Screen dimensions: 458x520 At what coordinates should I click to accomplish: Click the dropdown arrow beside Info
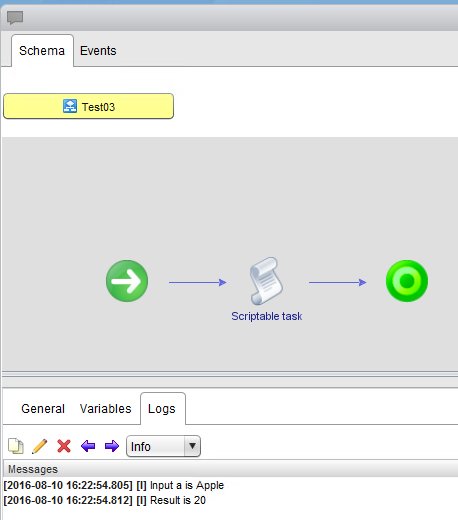(x=192, y=446)
